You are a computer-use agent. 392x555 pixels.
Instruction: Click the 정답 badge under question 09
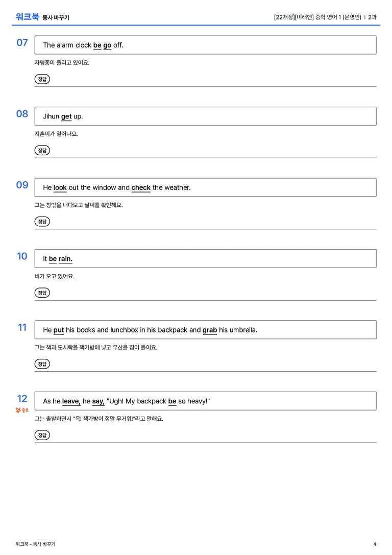tap(42, 222)
